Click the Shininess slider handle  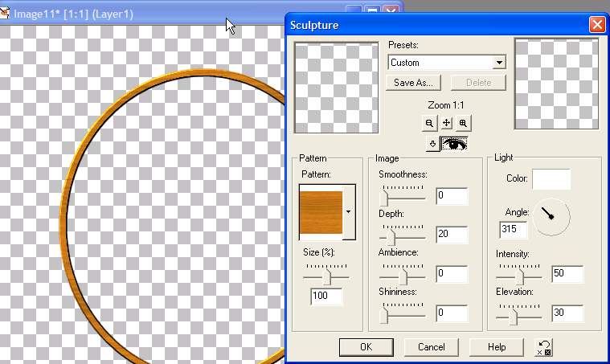coord(384,316)
